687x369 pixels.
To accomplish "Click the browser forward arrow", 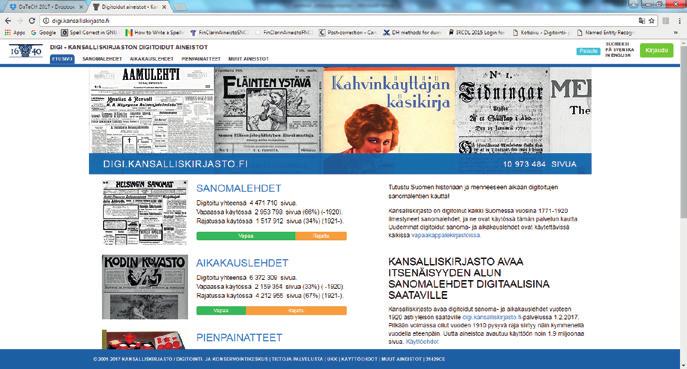I will (20, 21).
